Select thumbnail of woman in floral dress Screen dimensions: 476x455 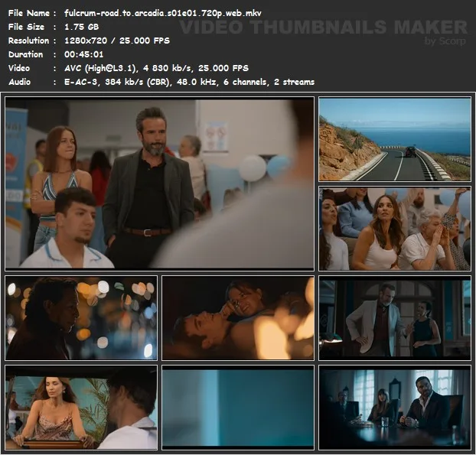coord(80,407)
